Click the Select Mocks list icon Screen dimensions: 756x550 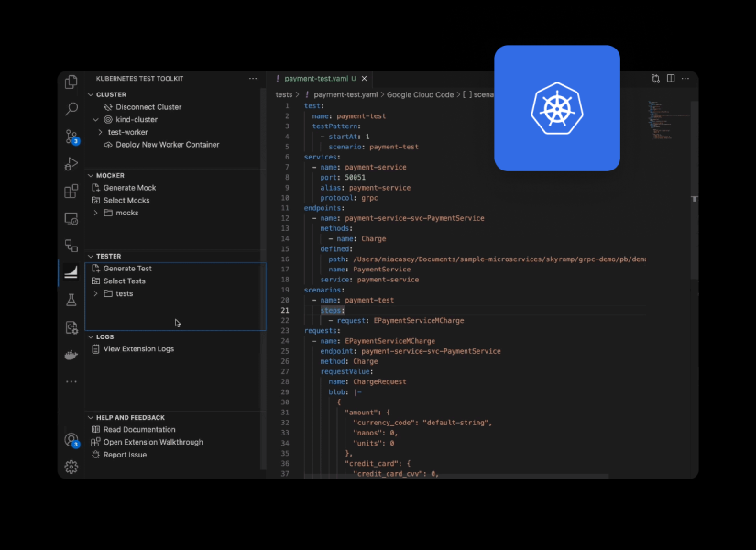coord(95,200)
